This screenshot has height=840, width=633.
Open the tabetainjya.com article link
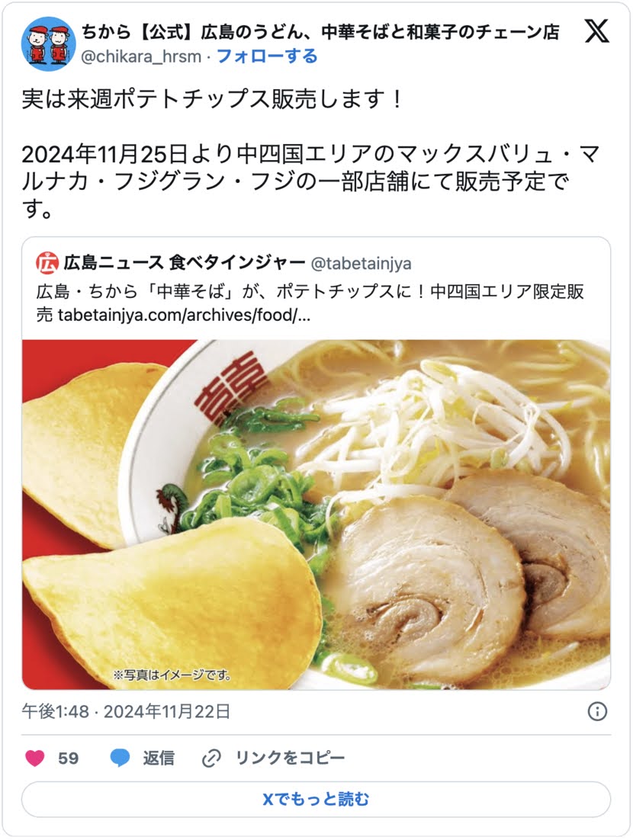(x=184, y=315)
